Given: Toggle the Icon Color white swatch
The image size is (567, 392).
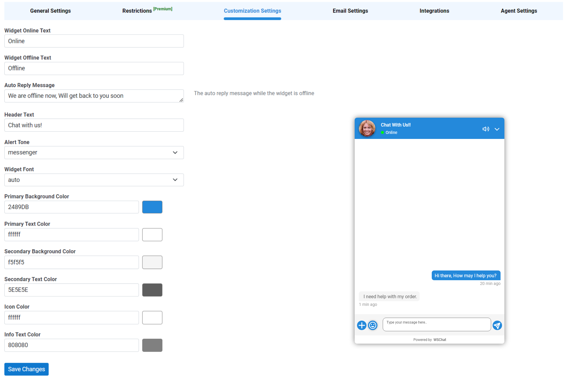Looking at the screenshot, I should pos(152,318).
